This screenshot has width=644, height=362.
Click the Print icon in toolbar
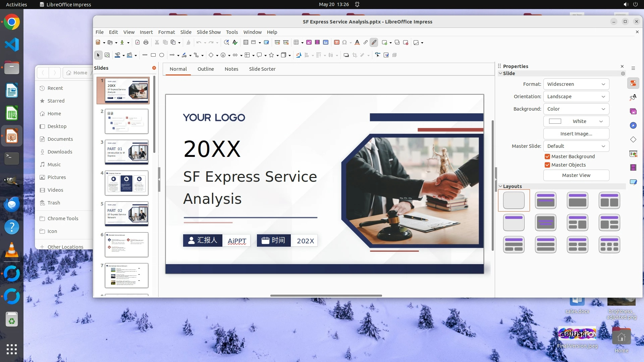click(x=146, y=43)
